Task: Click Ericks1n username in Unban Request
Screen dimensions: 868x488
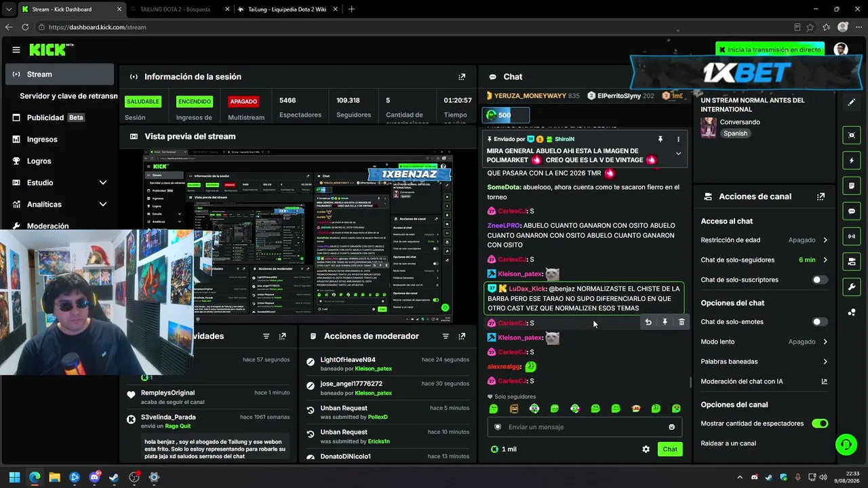Action: click(x=379, y=441)
